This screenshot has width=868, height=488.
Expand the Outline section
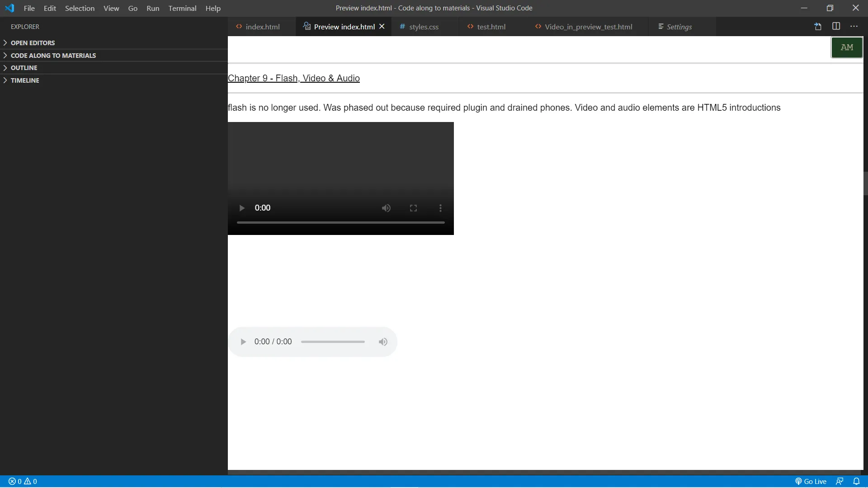24,68
